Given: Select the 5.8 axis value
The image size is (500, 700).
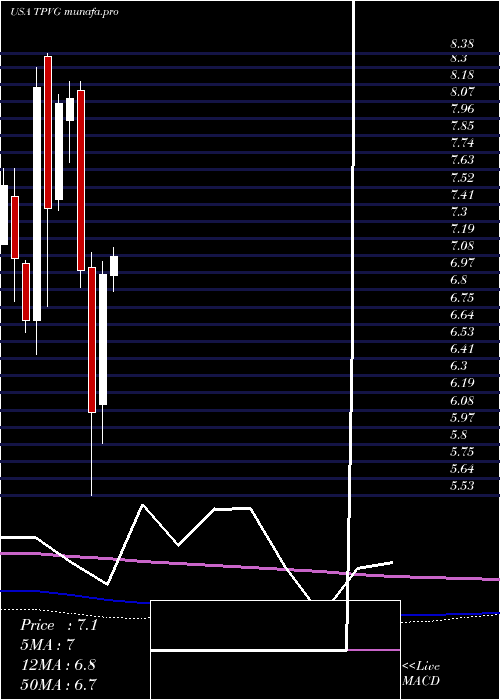Looking at the screenshot, I should (459, 434).
